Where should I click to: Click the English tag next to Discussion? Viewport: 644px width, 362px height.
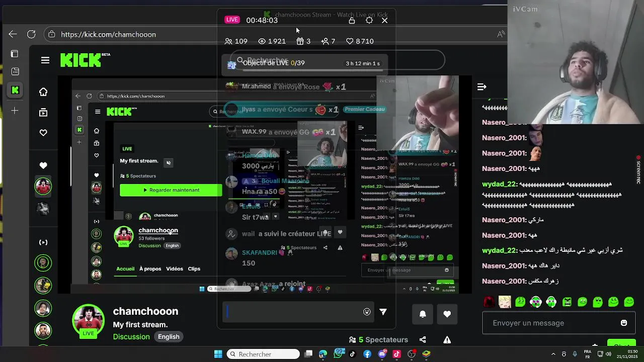point(169,337)
